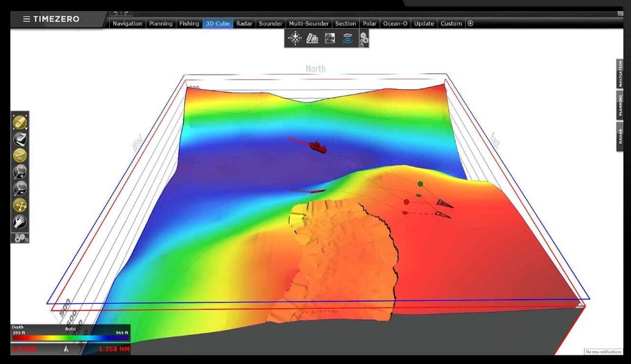Select the gold ruler tool at toolbar top
Image resolution: width=631 pixels, height=364 pixels.
pos(20,122)
